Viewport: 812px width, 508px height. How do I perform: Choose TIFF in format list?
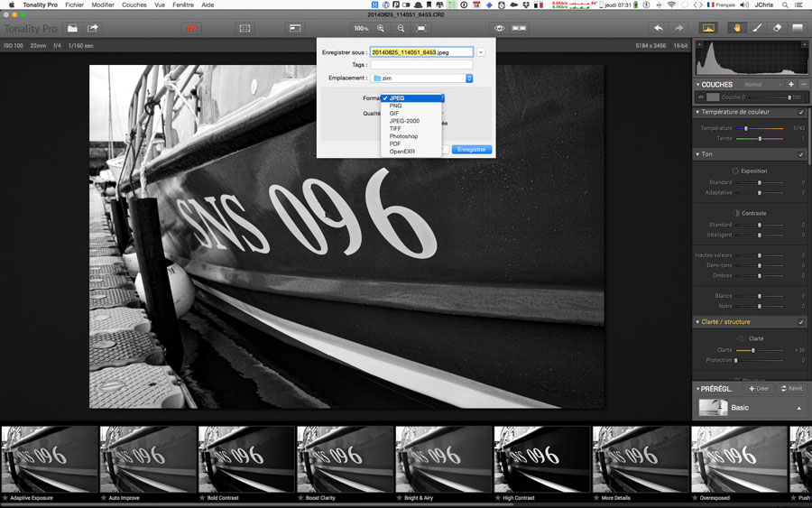411,128
